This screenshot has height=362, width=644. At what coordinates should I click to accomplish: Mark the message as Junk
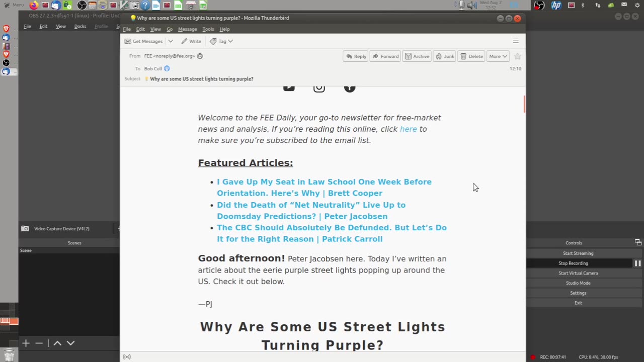[x=445, y=56]
